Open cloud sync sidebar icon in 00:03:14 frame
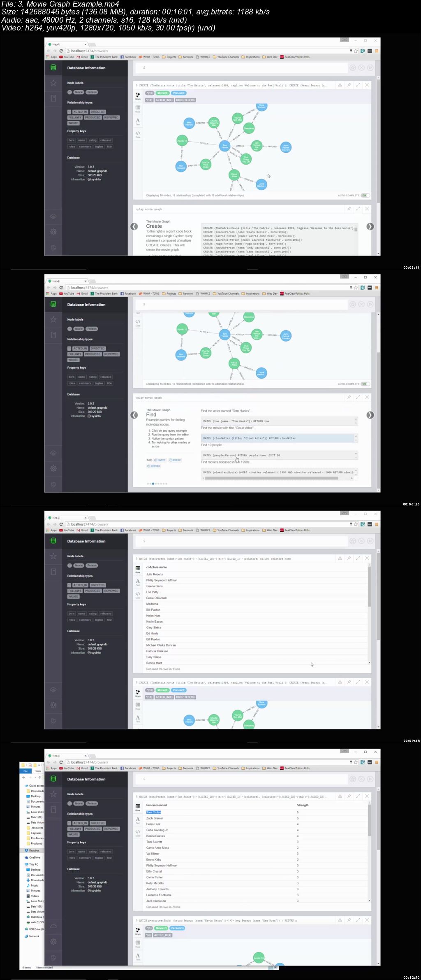 tap(53, 216)
